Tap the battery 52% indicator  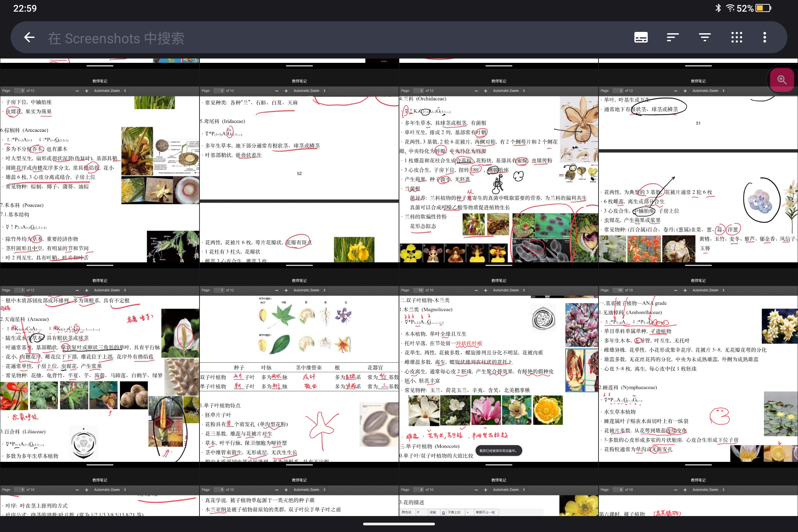(x=754, y=8)
